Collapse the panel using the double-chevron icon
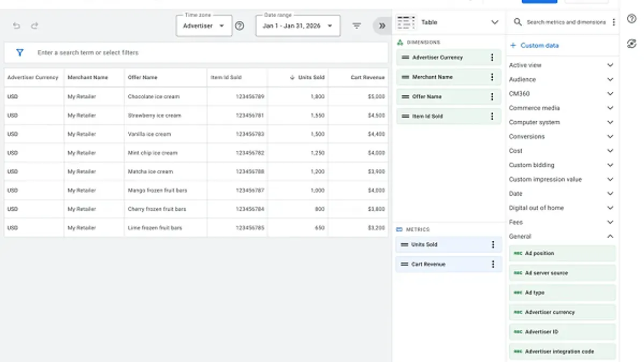This screenshot has height=362, width=644. pos(382,25)
